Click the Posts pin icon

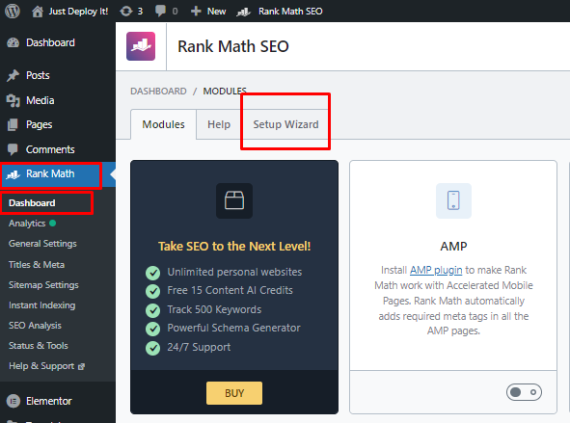(13, 75)
